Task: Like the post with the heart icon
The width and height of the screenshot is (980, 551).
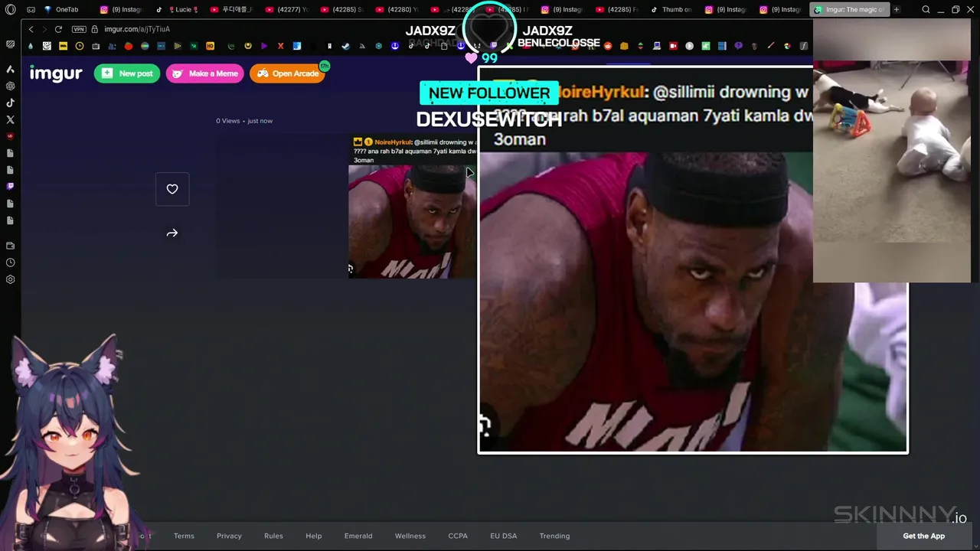Action: coord(172,189)
